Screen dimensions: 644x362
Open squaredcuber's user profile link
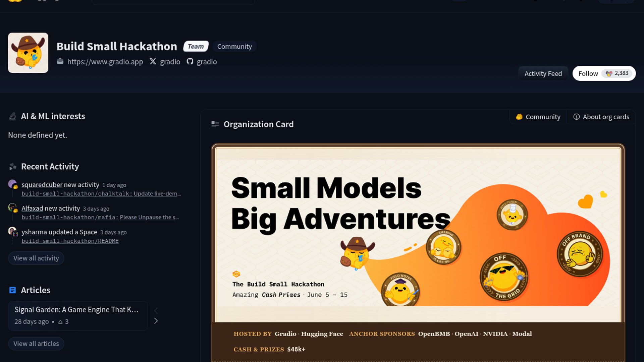coord(42,185)
